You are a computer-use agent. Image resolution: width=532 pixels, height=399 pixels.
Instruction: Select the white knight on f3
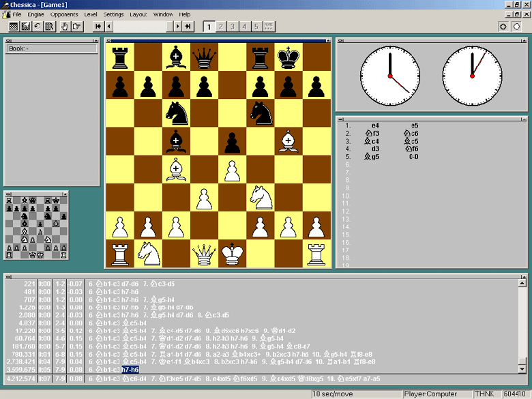tap(261, 198)
